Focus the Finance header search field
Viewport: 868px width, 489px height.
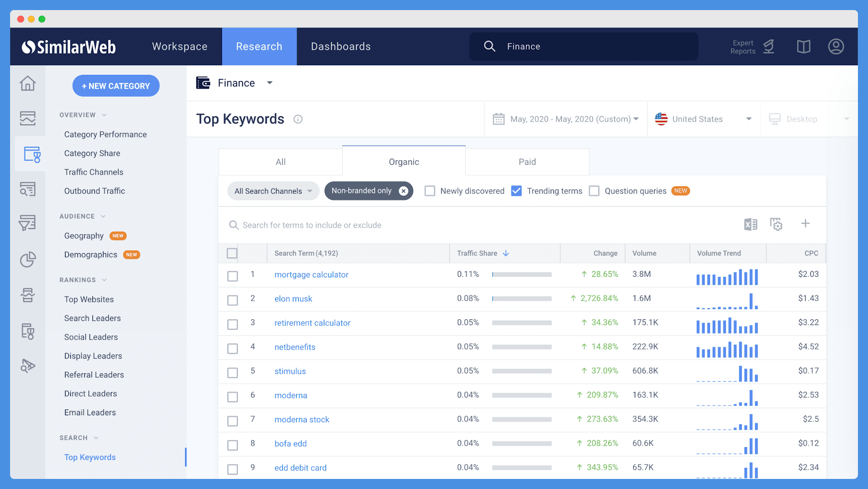(x=583, y=46)
